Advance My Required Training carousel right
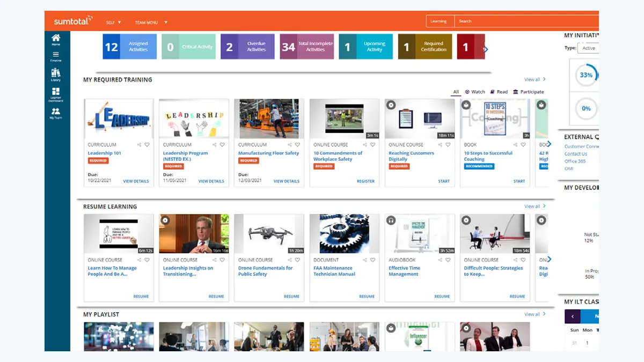644x362 pixels. tap(548, 144)
